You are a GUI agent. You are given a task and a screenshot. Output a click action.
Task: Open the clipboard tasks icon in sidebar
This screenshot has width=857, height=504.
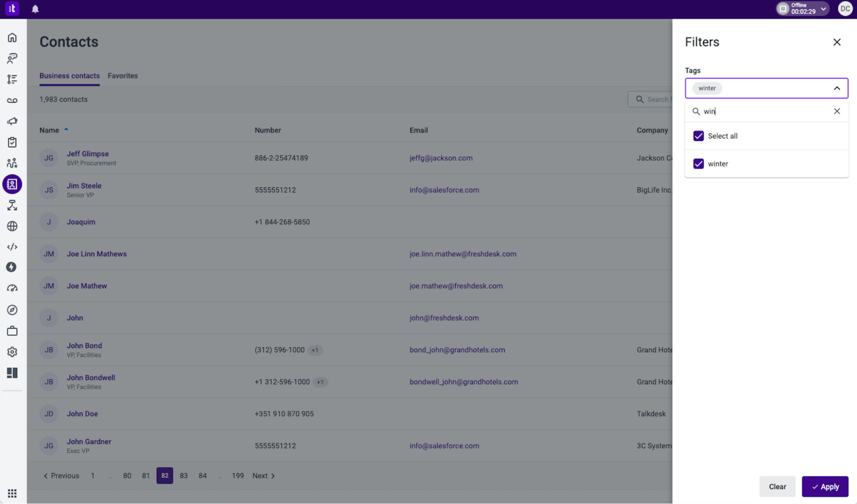12,142
